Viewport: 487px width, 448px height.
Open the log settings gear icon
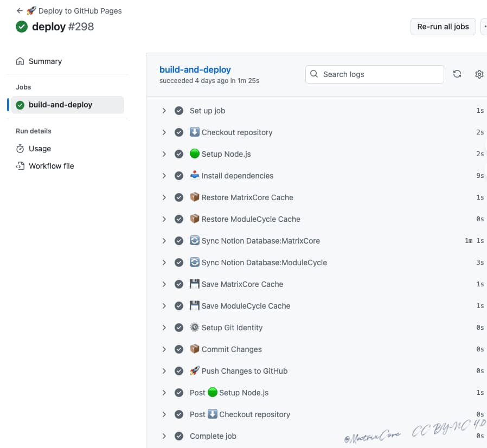pos(479,74)
